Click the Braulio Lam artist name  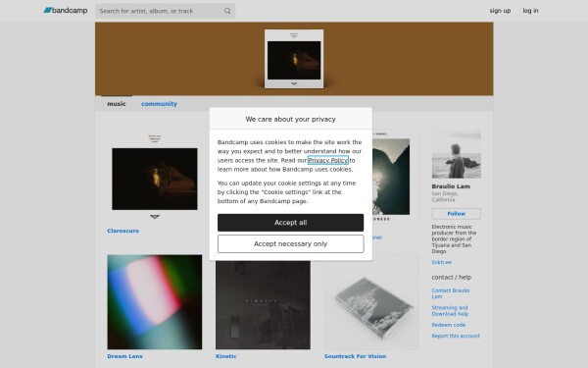[x=451, y=186]
